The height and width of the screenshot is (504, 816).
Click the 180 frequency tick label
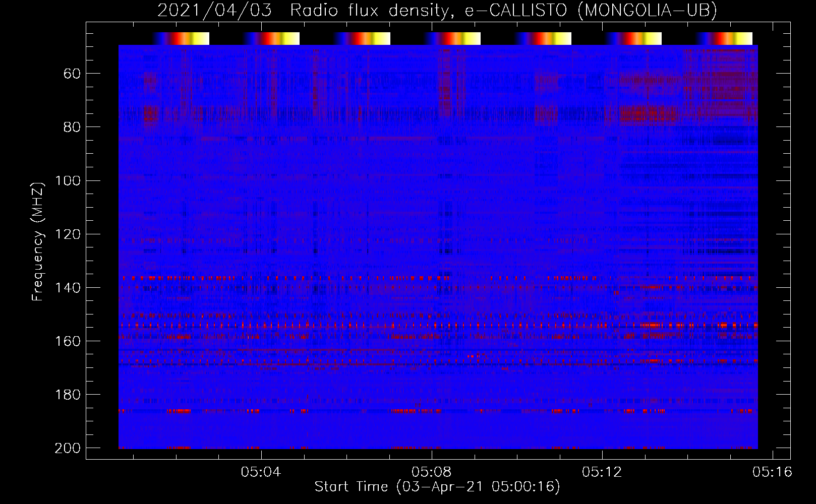click(68, 395)
